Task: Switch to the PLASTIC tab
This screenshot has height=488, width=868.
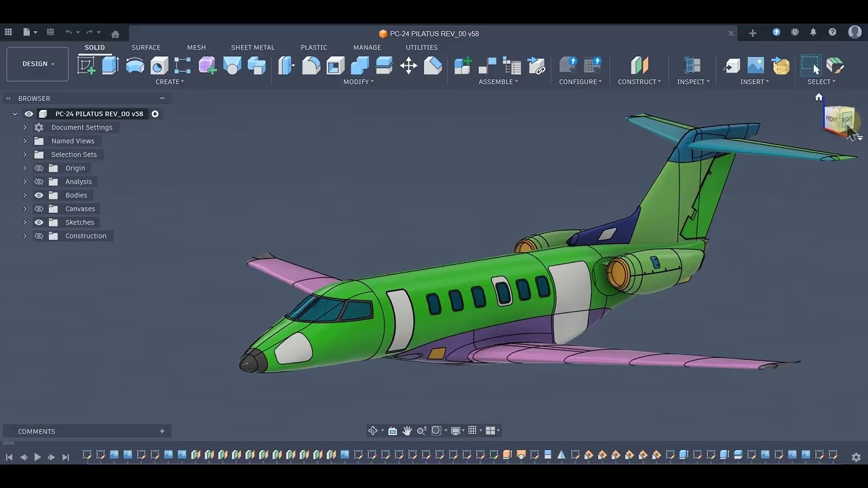Action: coord(314,47)
